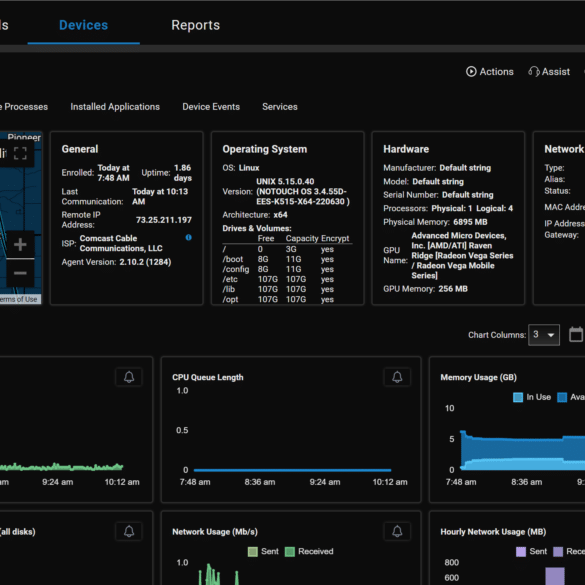Image resolution: width=585 pixels, height=585 pixels.
Task: Toggle Sent legend in Hourly Network Usage
Action: [521, 551]
